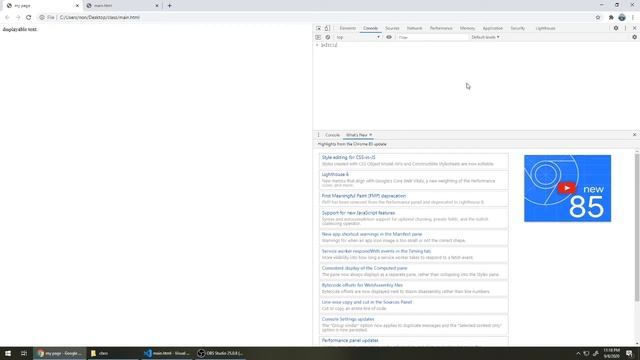Open the taskbar clock and date
Viewport: 640px width, 360px height.
(x=611, y=353)
